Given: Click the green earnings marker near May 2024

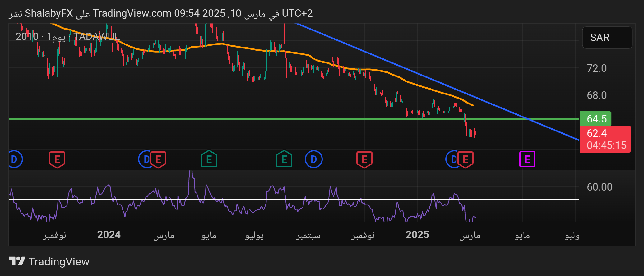Looking at the screenshot, I should point(209,159).
